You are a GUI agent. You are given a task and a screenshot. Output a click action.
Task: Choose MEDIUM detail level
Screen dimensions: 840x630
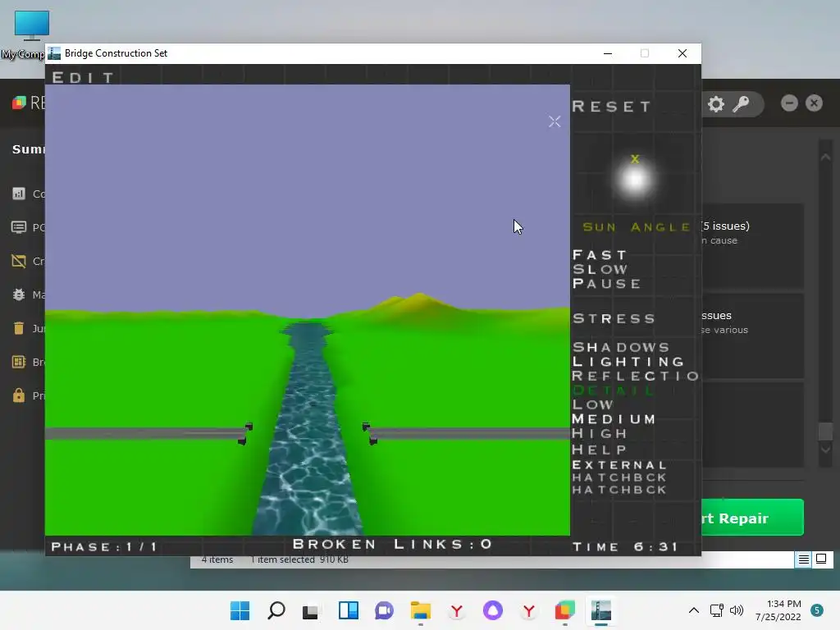(x=614, y=419)
